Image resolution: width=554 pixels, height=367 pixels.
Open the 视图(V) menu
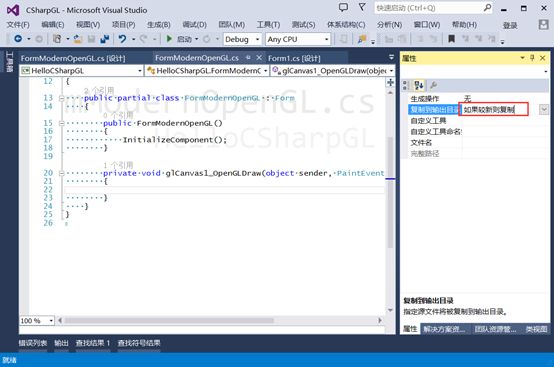(x=88, y=25)
